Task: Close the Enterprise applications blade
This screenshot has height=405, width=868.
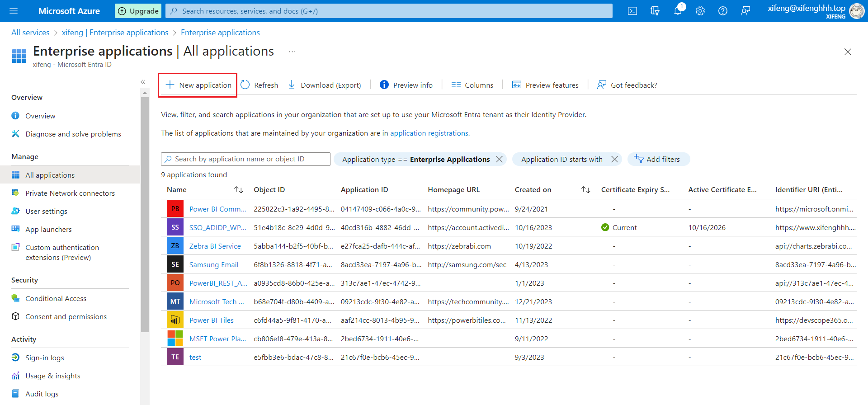Action: (x=848, y=52)
